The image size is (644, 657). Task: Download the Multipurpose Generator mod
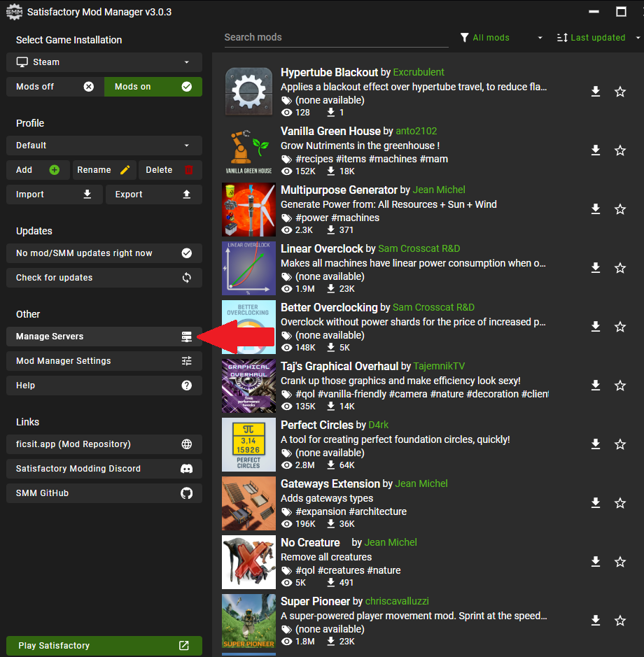coord(596,209)
